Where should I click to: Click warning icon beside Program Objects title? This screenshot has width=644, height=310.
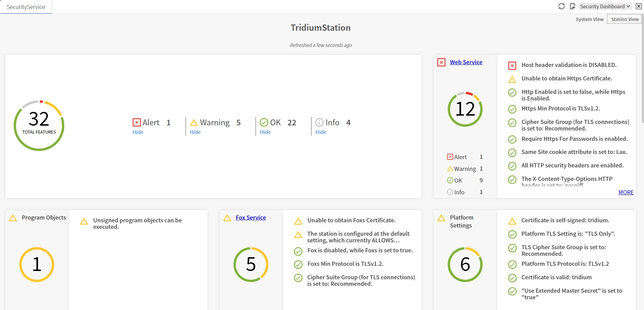tap(13, 218)
